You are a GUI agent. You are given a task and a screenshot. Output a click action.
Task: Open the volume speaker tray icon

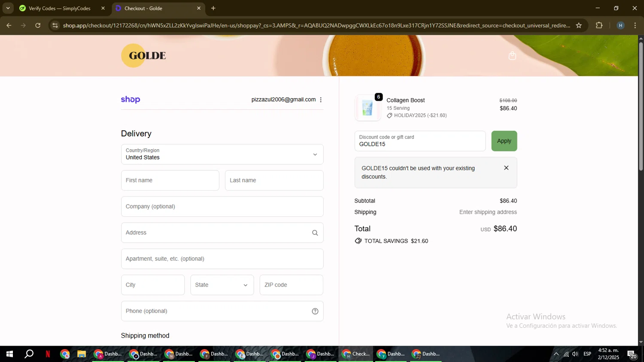pyautogui.click(x=575, y=354)
